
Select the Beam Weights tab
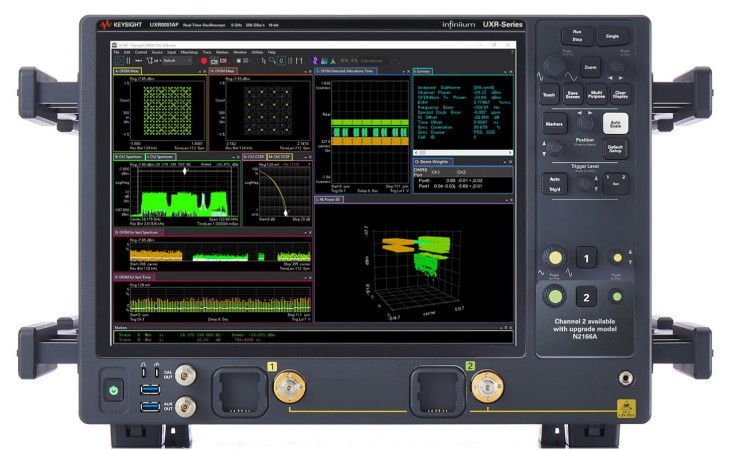[x=433, y=162]
